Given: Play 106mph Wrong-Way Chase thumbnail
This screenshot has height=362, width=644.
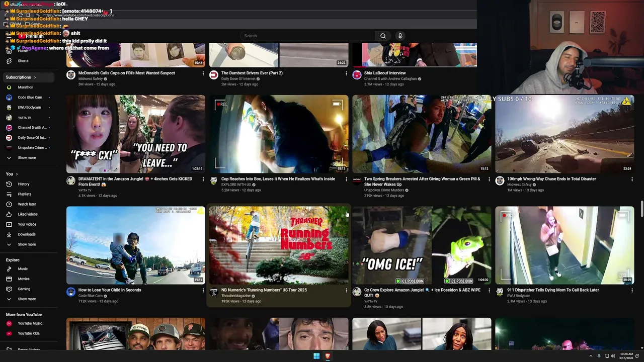Looking at the screenshot, I should (565, 134).
